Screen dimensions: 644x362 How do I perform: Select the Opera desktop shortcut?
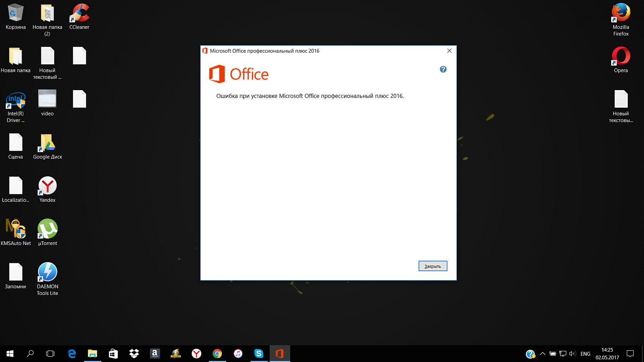(621, 59)
